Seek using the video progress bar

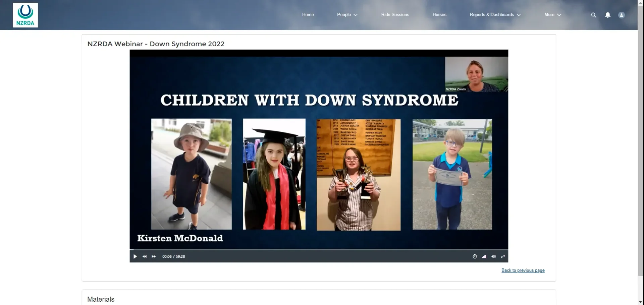[319, 250]
